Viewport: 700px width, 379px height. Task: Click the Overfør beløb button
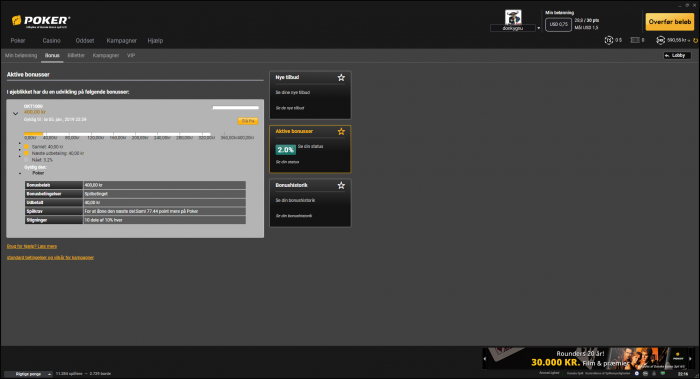670,21
